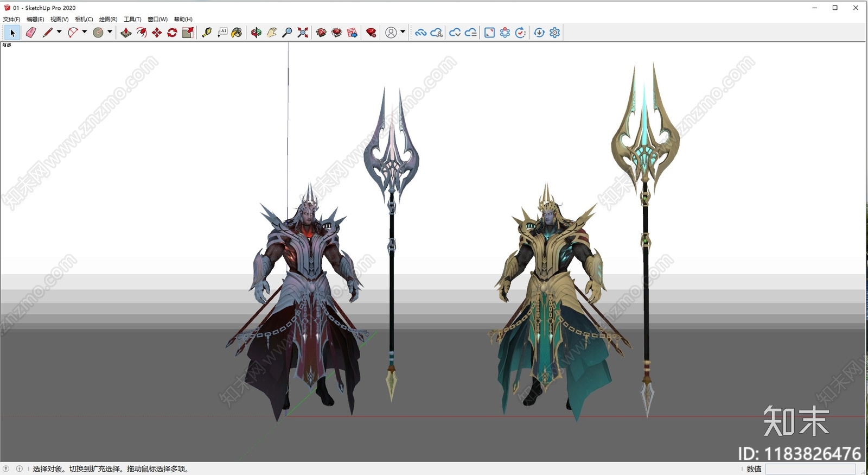Select the Arc tool
The height and width of the screenshot is (475, 868).
click(x=73, y=33)
